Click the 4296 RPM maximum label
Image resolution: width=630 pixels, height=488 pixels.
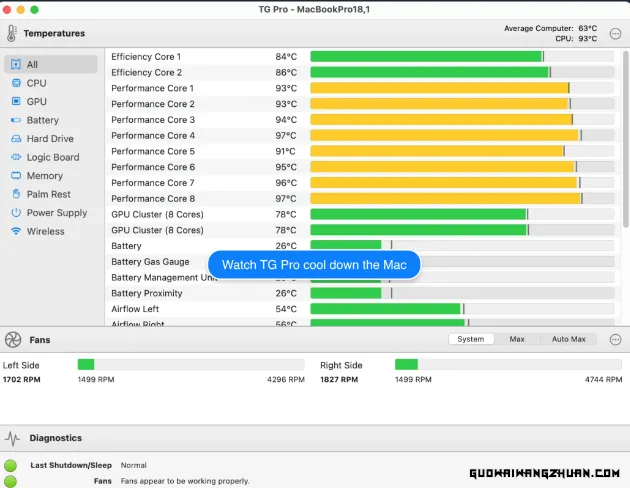(286, 380)
